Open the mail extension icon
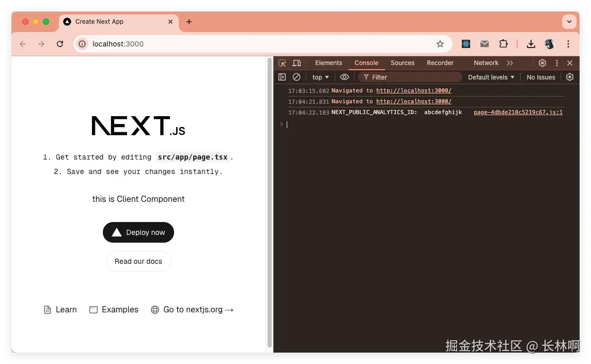This screenshot has height=364, width=591. click(x=485, y=44)
